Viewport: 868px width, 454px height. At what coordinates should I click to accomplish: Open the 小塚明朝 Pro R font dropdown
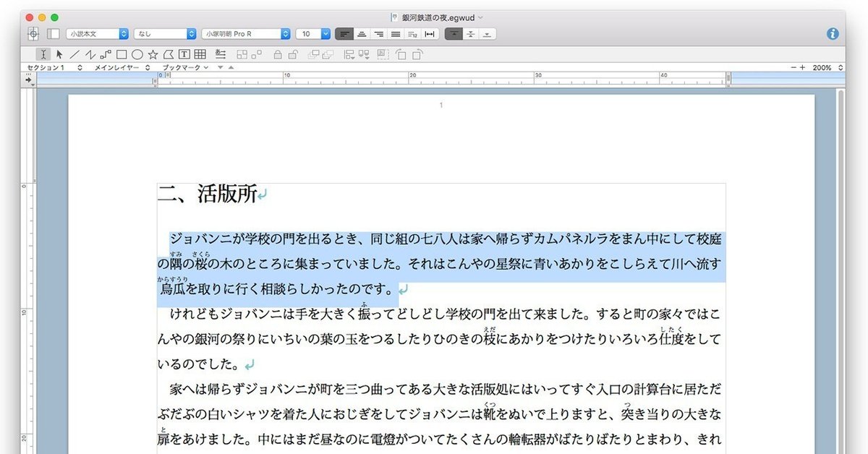247,34
